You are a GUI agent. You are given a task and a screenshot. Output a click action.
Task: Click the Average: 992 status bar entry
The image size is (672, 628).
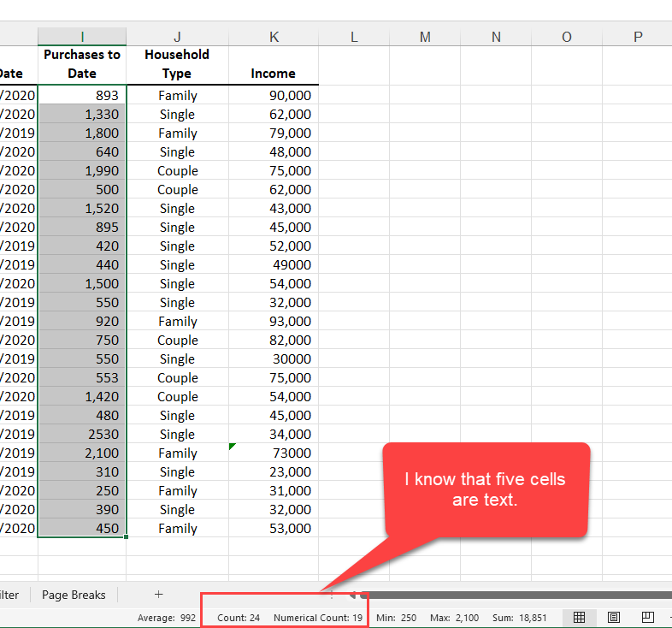166,618
